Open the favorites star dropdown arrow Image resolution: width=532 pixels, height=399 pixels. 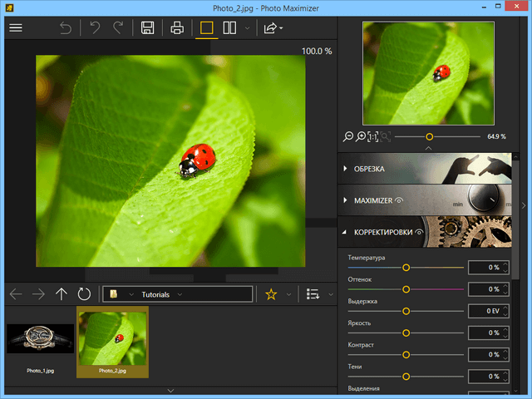click(288, 294)
